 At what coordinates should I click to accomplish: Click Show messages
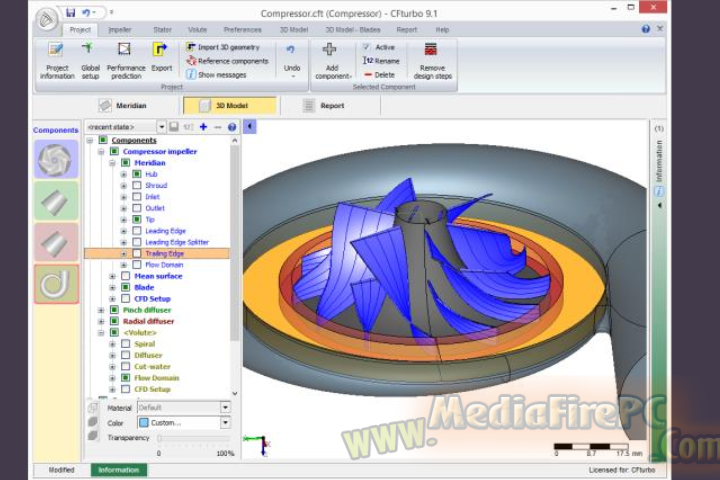click(x=216, y=74)
